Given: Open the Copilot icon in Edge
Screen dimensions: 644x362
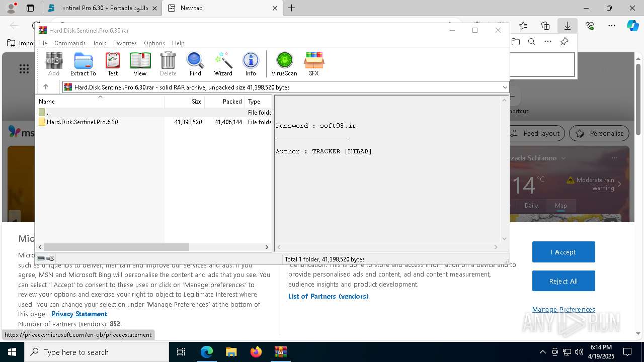Looking at the screenshot, I should pos(632,26).
